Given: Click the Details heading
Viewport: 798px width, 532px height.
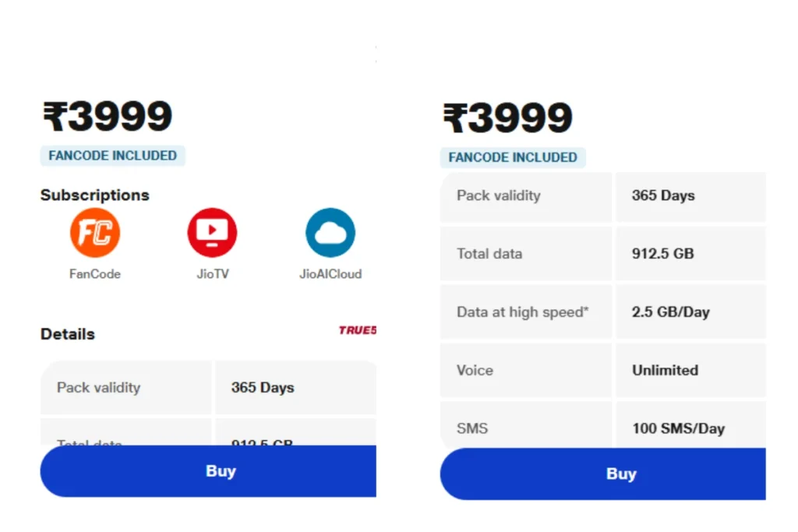Looking at the screenshot, I should point(68,334).
